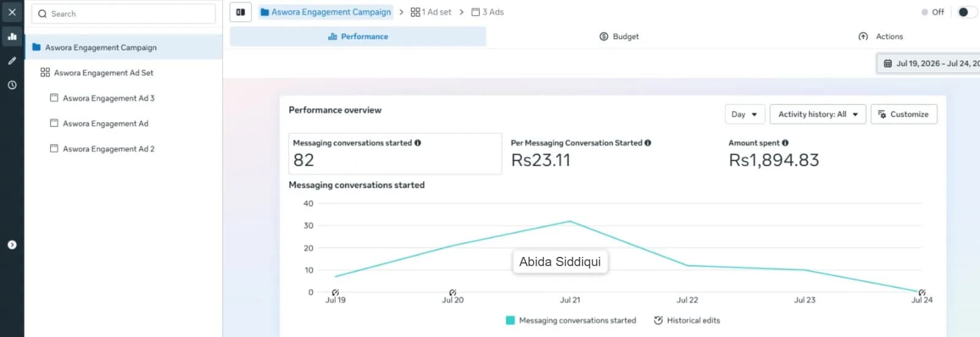Click historical edit marker on Jul 24

click(x=922, y=292)
